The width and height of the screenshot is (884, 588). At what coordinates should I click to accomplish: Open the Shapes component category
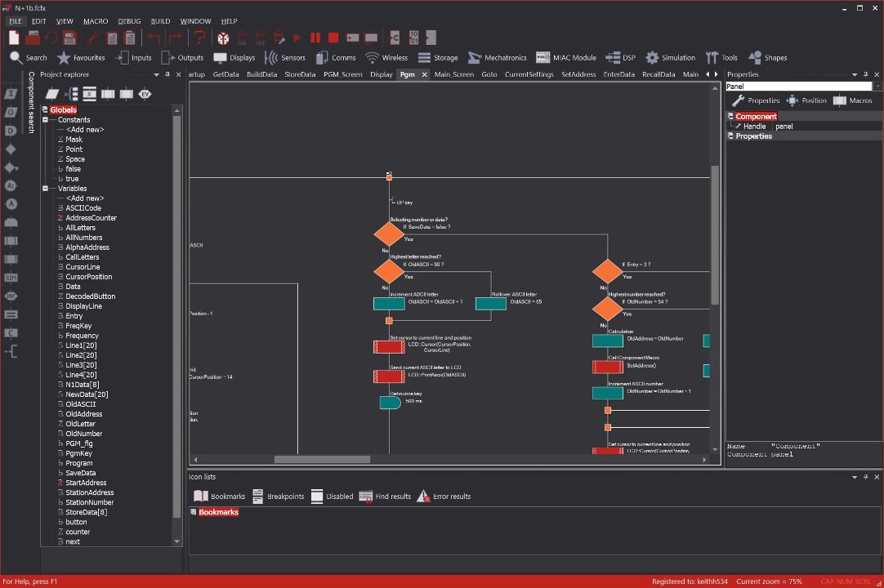pyautogui.click(x=767, y=57)
